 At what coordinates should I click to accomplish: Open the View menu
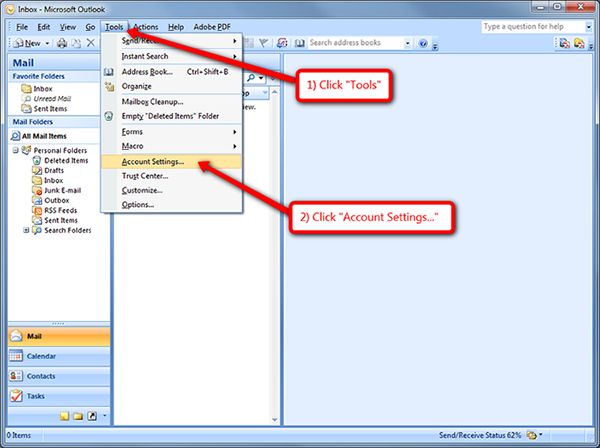68,27
